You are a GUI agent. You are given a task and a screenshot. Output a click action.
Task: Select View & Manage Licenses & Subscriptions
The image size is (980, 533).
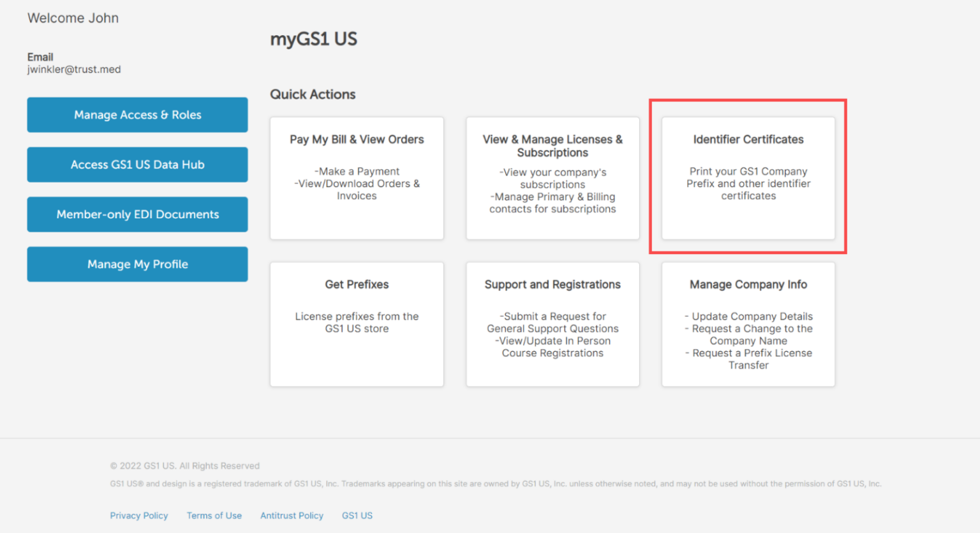point(552,177)
